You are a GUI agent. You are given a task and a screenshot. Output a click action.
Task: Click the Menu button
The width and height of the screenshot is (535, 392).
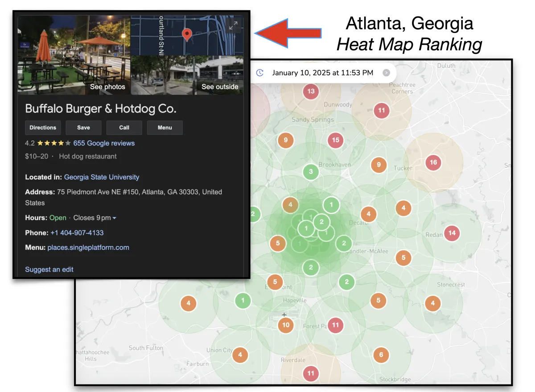[x=165, y=127]
